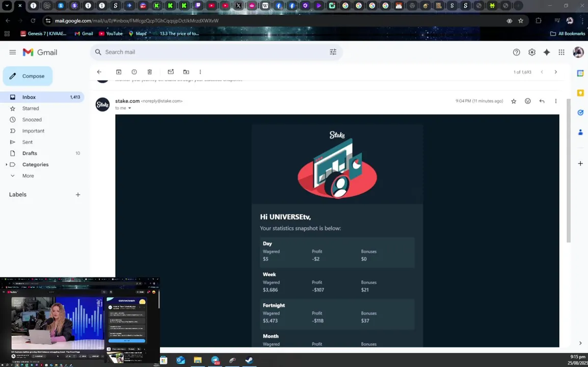Open File Explorer from the taskbar

pyautogui.click(x=198, y=360)
